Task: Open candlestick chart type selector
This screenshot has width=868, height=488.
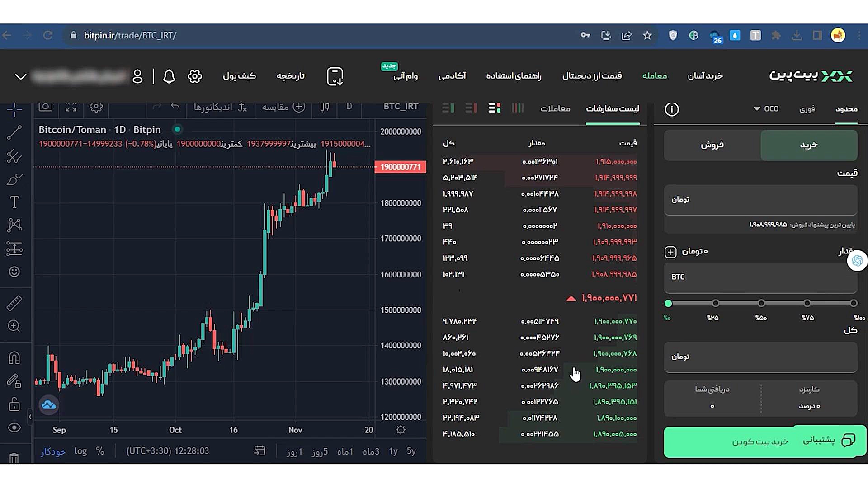Action: pos(325,108)
